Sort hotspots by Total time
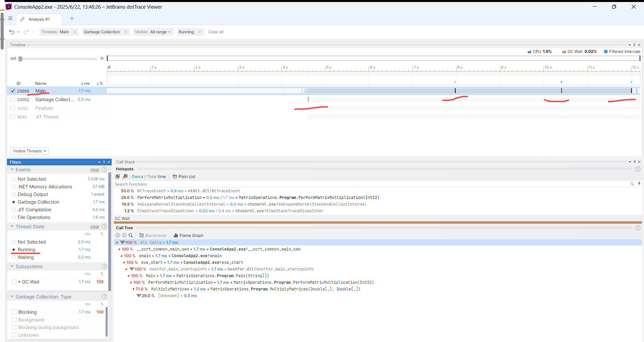This screenshot has width=644, height=342. tap(156, 177)
